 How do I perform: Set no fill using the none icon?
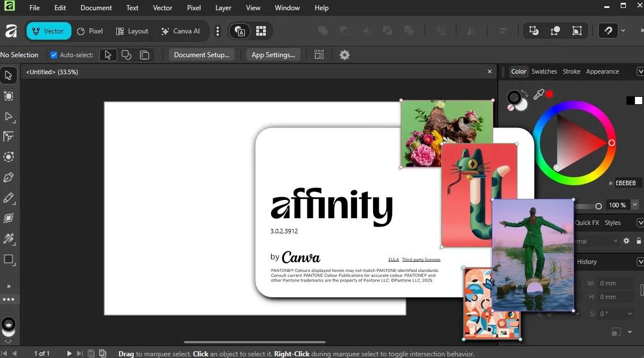(x=511, y=108)
